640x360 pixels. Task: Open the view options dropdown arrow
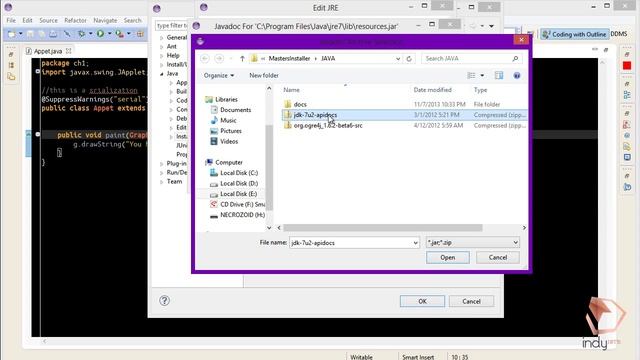482,76
